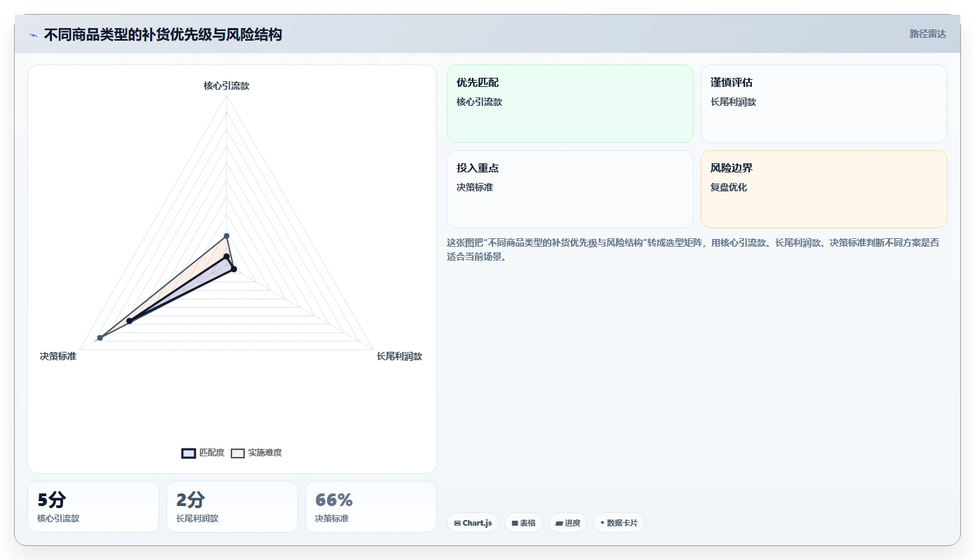This screenshot has height=560, width=975.
Task: Toggle the 实施难度 legend swatch
Action: pyautogui.click(x=238, y=453)
